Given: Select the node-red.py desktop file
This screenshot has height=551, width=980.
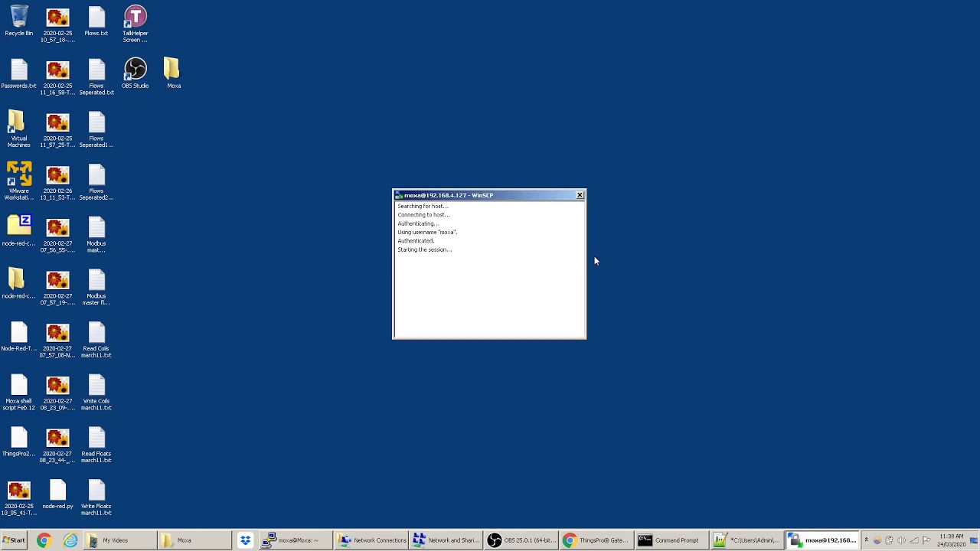Looking at the screenshot, I should point(57,494).
